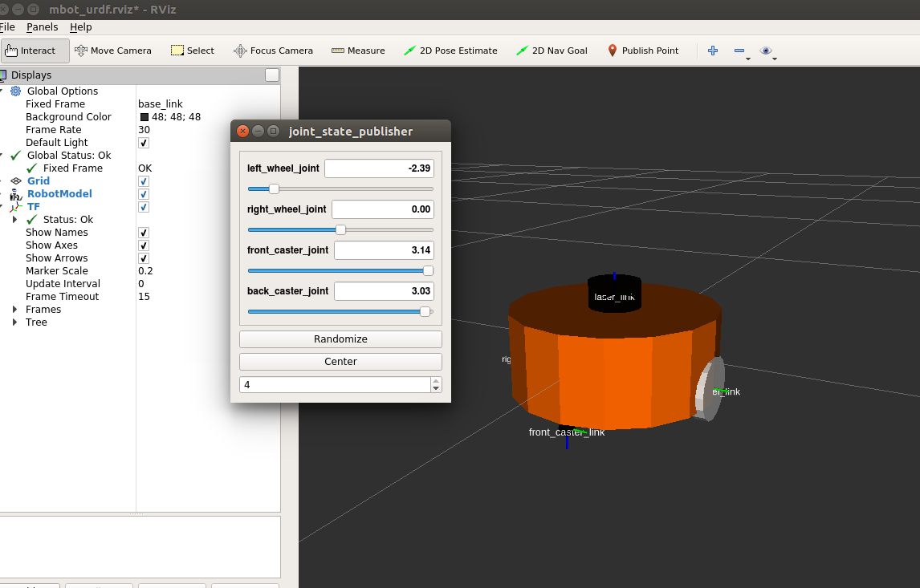Disable the Default Light checkbox
Screen dimensions: 920x588
tap(142, 143)
